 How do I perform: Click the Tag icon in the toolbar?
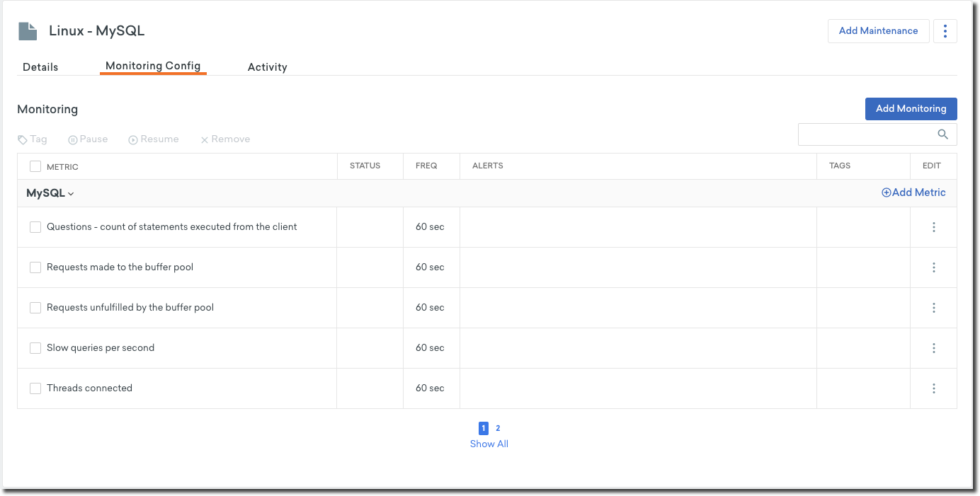pos(23,139)
